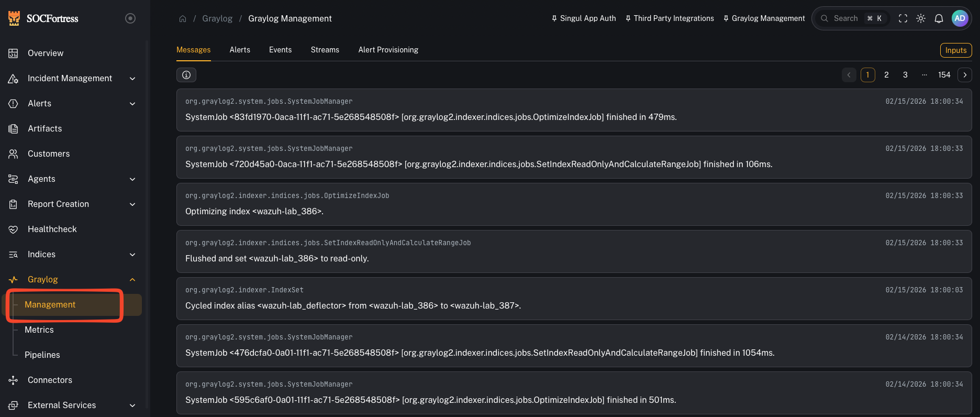Go to pagination page 2
The image size is (980, 417).
pos(886,75)
